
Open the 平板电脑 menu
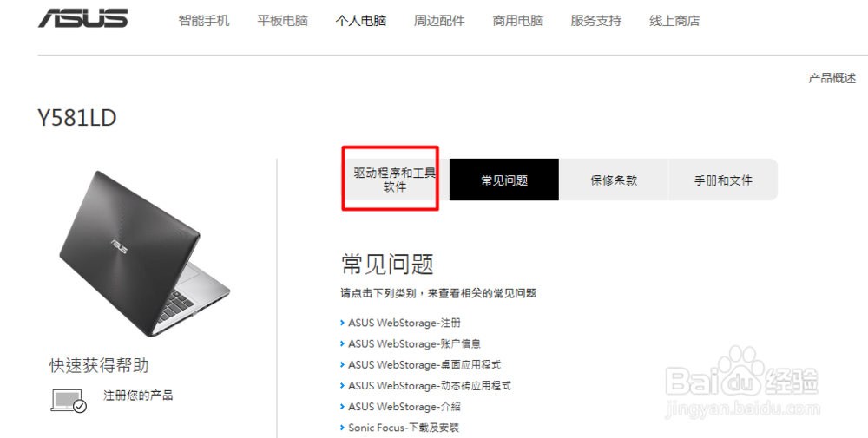click(282, 21)
